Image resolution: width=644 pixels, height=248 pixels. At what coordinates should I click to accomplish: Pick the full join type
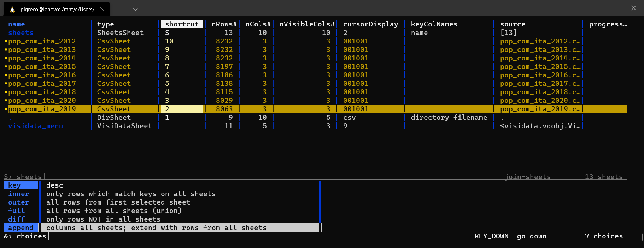click(x=16, y=211)
